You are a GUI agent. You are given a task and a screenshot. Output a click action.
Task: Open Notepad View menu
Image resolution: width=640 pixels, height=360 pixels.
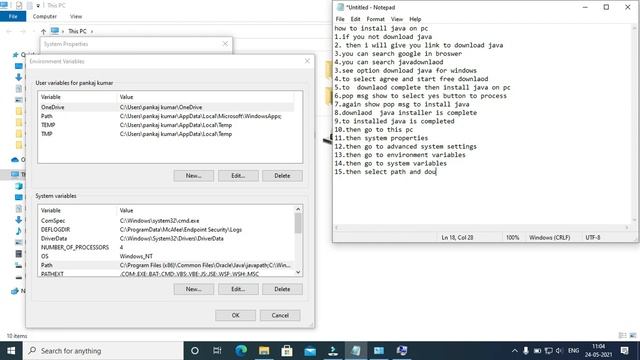point(397,19)
